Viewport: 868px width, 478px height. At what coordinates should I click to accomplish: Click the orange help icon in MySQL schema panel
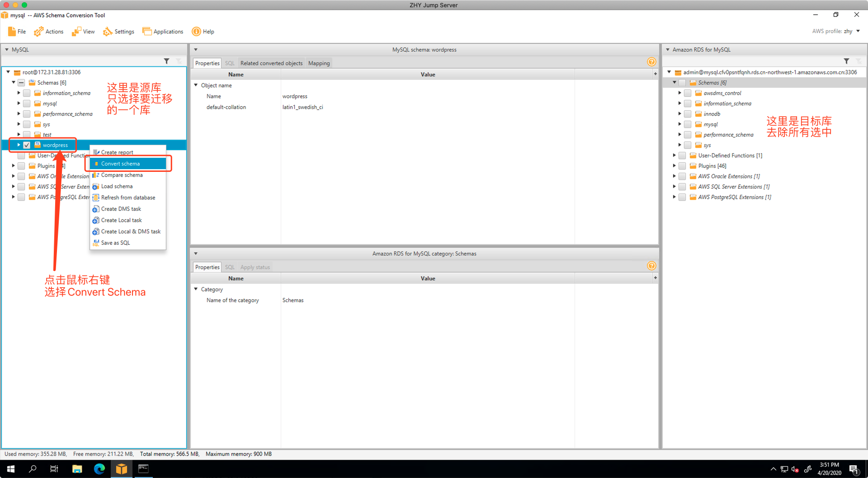[651, 62]
